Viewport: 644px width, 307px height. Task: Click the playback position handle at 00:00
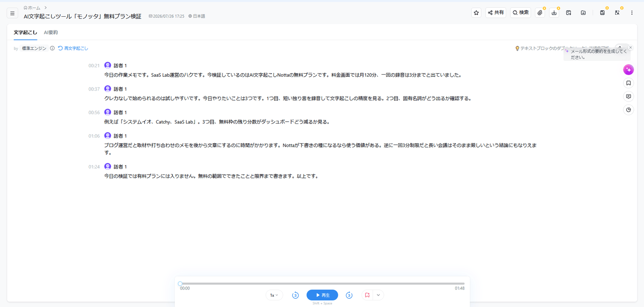tap(180, 283)
